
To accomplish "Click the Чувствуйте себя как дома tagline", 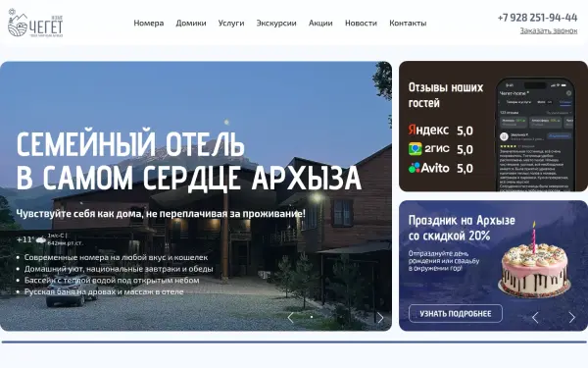I will point(161,214).
